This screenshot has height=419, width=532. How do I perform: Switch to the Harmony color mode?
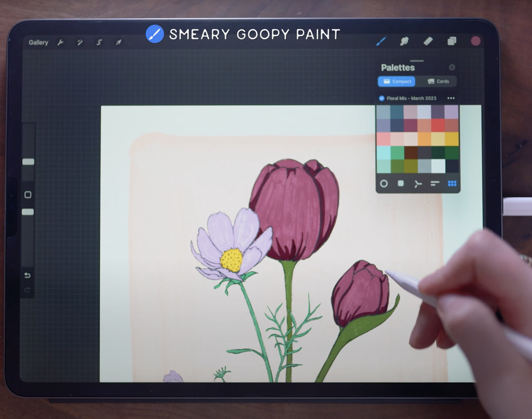click(x=418, y=183)
